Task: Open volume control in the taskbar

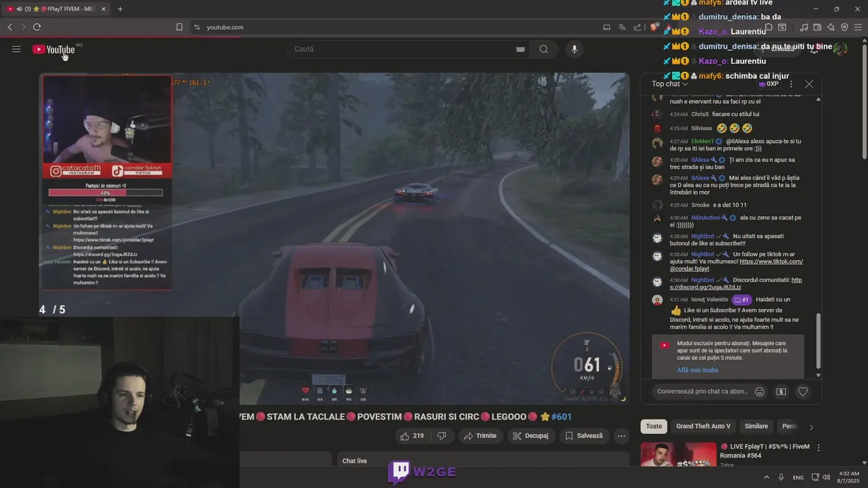Action: (827, 477)
